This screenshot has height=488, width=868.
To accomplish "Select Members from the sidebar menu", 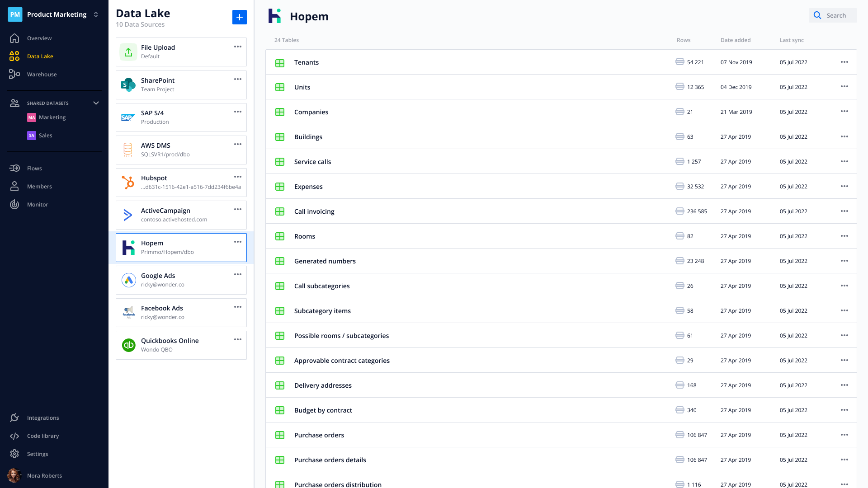I will (39, 186).
